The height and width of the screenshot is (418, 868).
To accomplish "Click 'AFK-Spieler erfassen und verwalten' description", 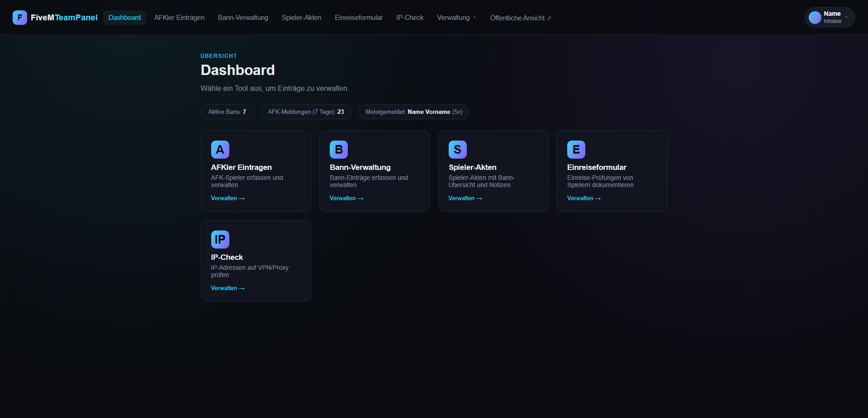I will (247, 181).
